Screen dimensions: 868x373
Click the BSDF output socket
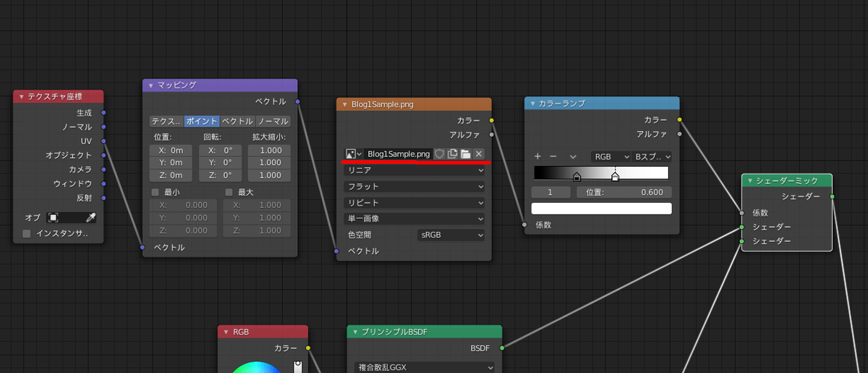click(501, 348)
